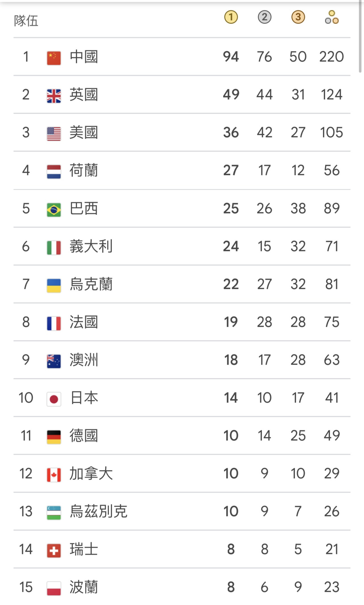Image resolution: width=364 pixels, height=605 pixels.
Task: Click the bronze medal column icon
Action: click(x=298, y=17)
